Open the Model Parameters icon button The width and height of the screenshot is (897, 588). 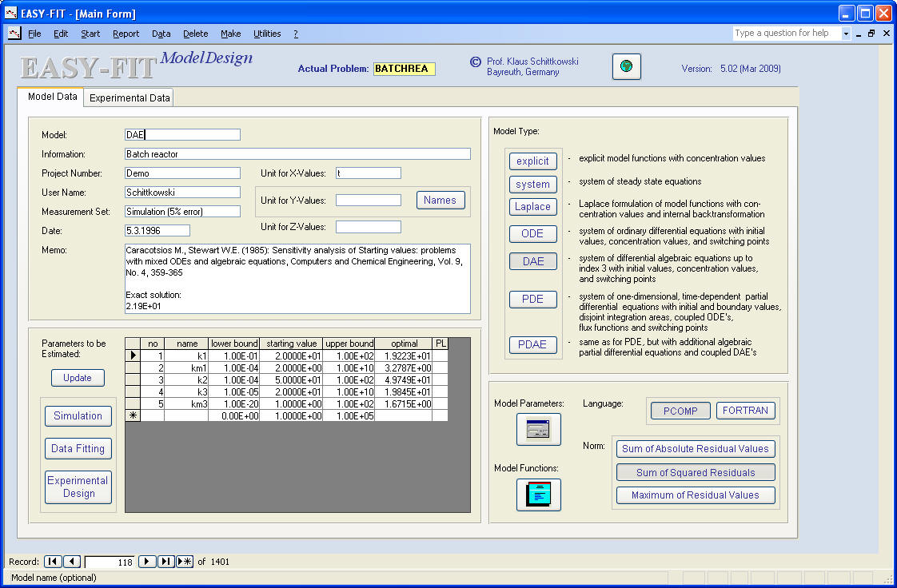coord(538,430)
